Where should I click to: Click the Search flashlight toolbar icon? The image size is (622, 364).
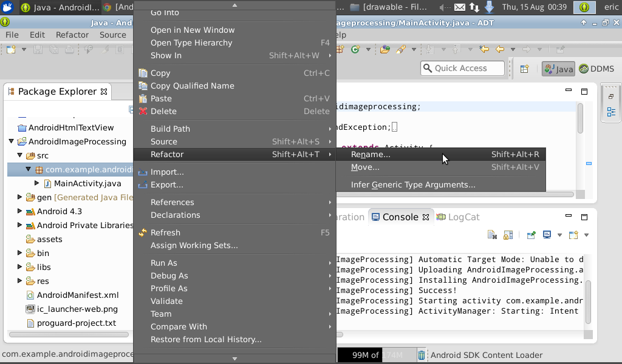401,50
